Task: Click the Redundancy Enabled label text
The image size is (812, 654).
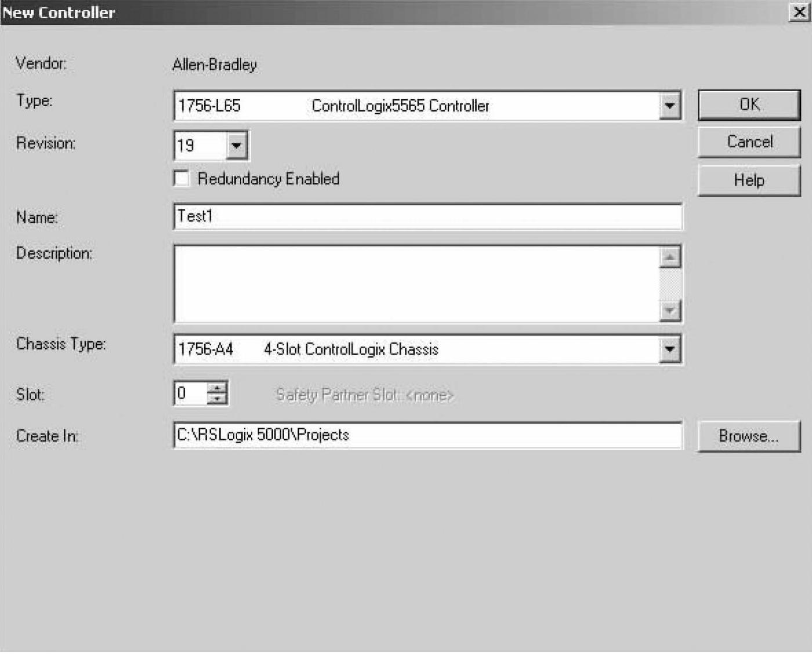Action: (x=269, y=179)
